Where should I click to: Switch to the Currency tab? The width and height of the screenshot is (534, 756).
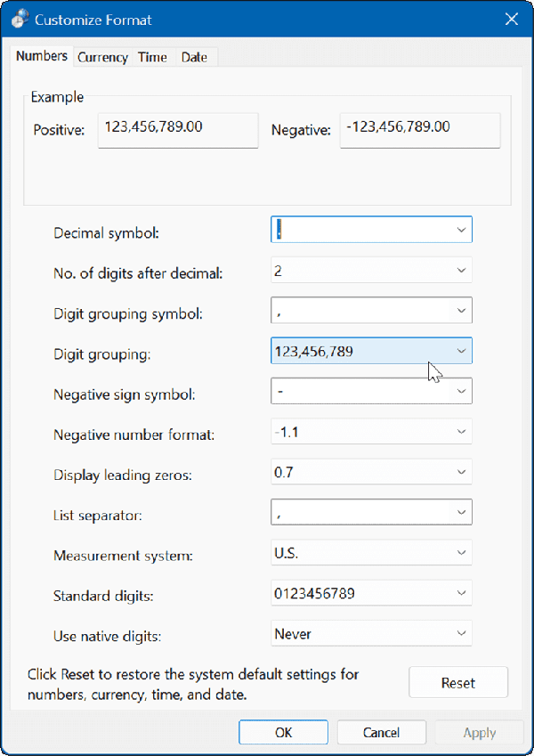101,56
